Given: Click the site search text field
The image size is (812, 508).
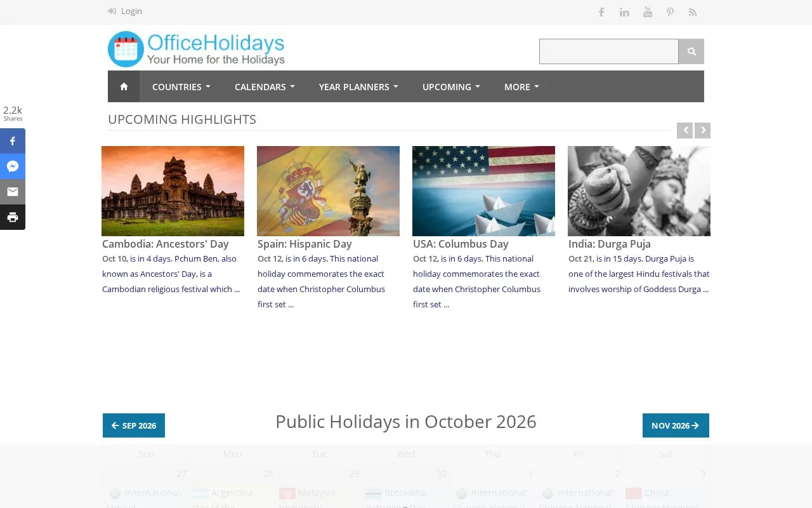Looking at the screenshot, I should tap(609, 51).
